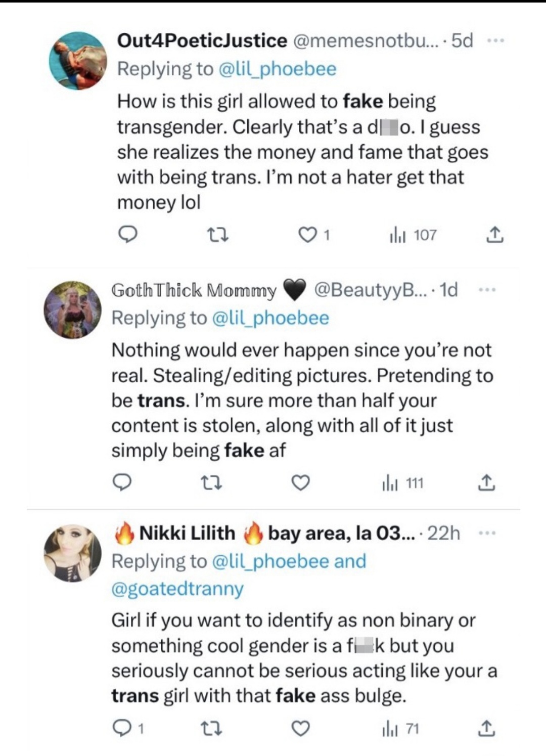546x756 pixels.
Task: Share Nikki Lilith's tweet
Action: click(x=486, y=729)
